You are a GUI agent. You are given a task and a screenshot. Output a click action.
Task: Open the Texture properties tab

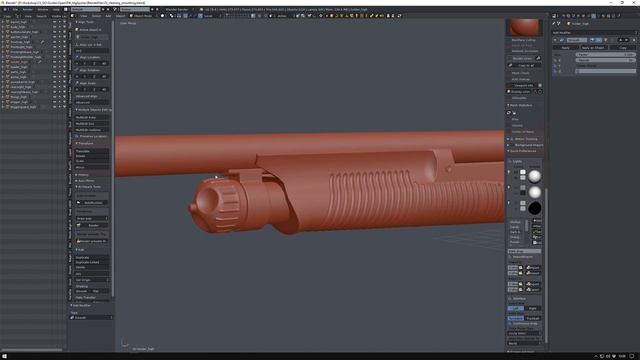tap(608, 16)
